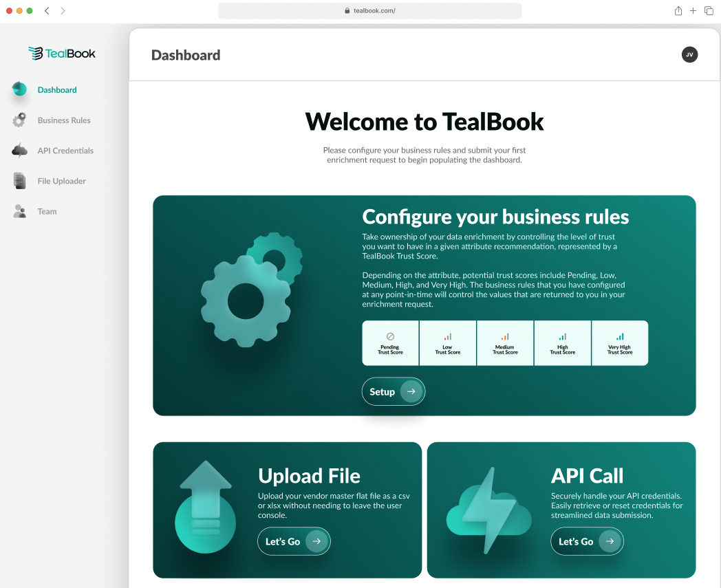Click the TealBook logo
Image resolution: width=721 pixels, height=588 pixels.
point(62,54)
